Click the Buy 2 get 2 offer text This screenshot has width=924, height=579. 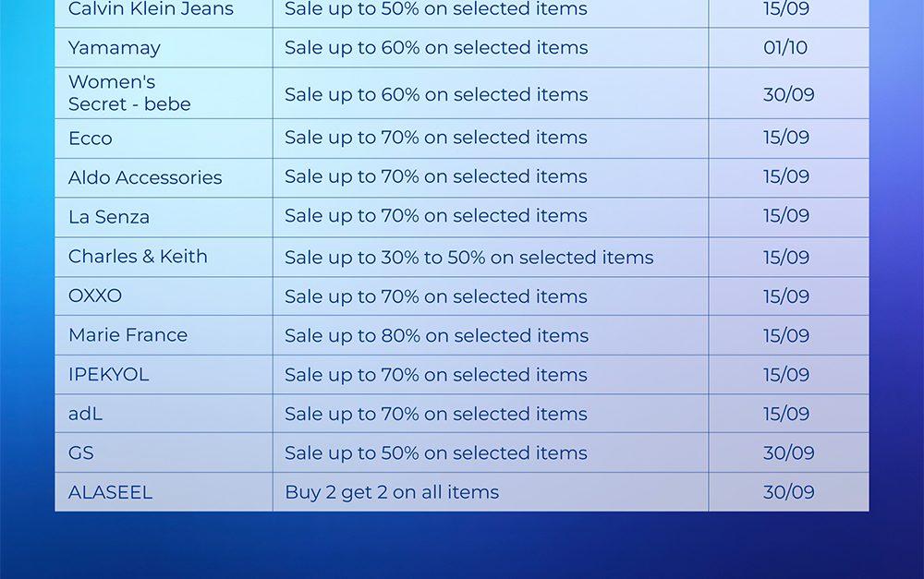pyautogui.click(x=392, y=492)
